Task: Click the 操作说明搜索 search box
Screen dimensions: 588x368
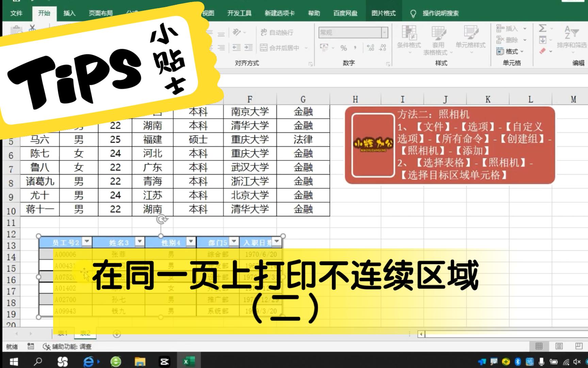Action: [441, 13]
